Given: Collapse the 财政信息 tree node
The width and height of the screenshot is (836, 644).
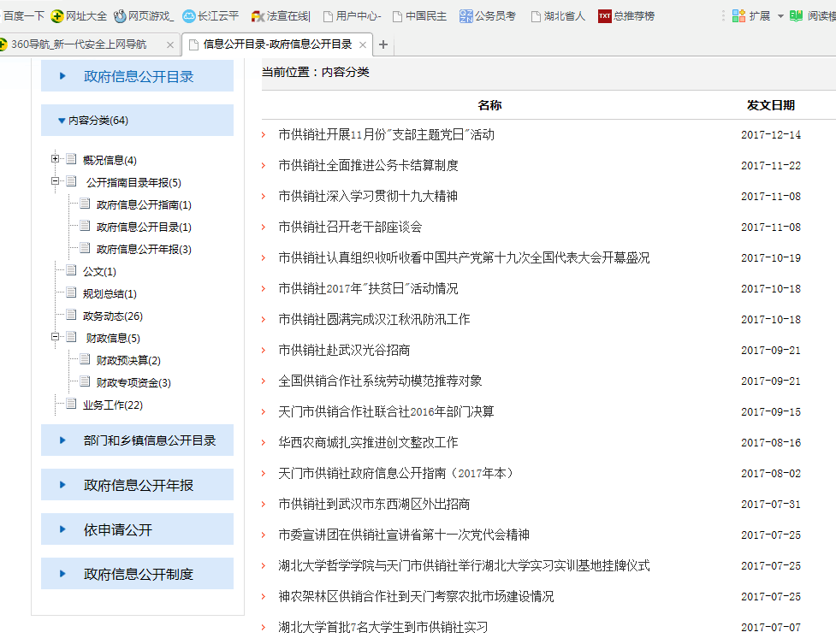Looking at the screenshot, I should click(x=56, y=337).
